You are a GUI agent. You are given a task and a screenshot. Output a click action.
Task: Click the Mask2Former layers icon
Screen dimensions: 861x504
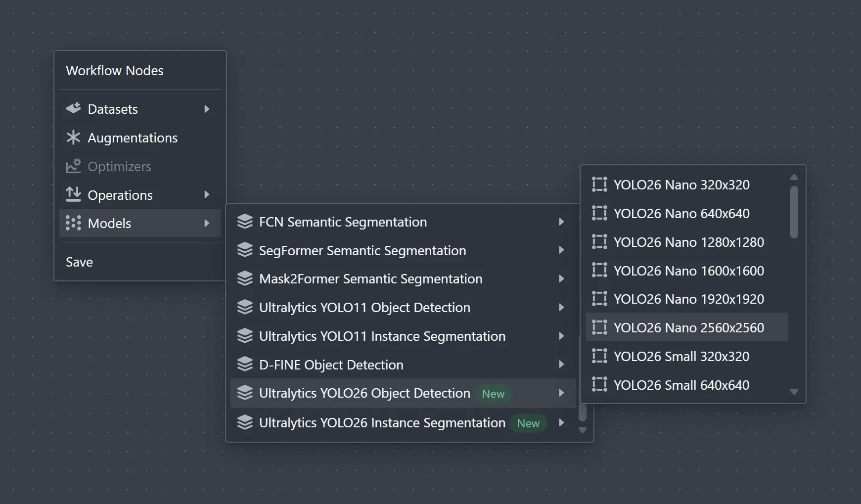pyautogui.click(x=245, y=278)
